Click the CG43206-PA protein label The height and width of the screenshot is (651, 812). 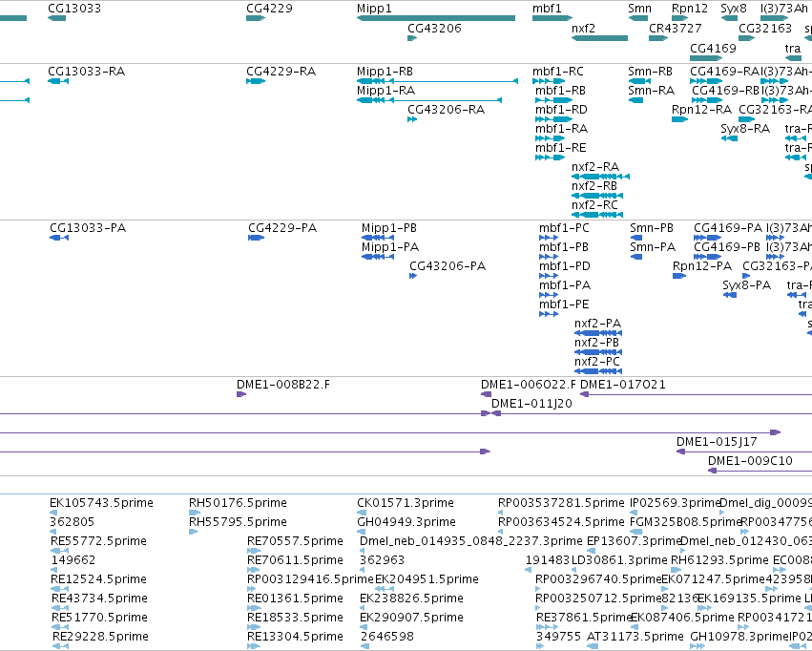click(x=448, y=266)
